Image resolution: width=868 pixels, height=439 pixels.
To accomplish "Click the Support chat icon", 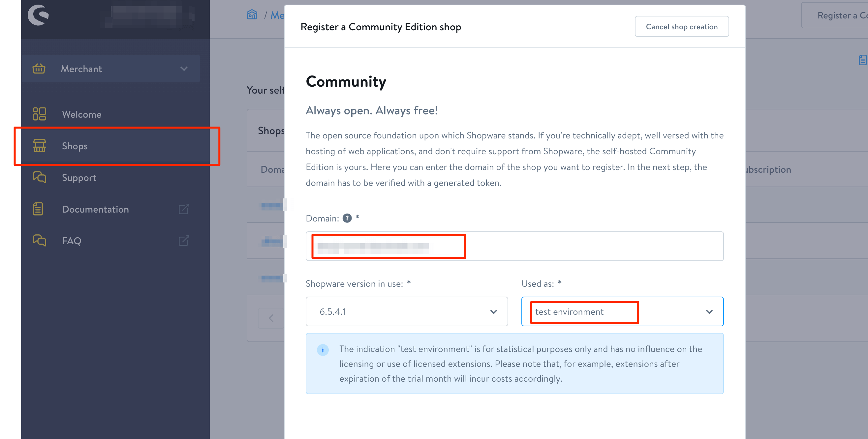I will click(x=40, y=177).
